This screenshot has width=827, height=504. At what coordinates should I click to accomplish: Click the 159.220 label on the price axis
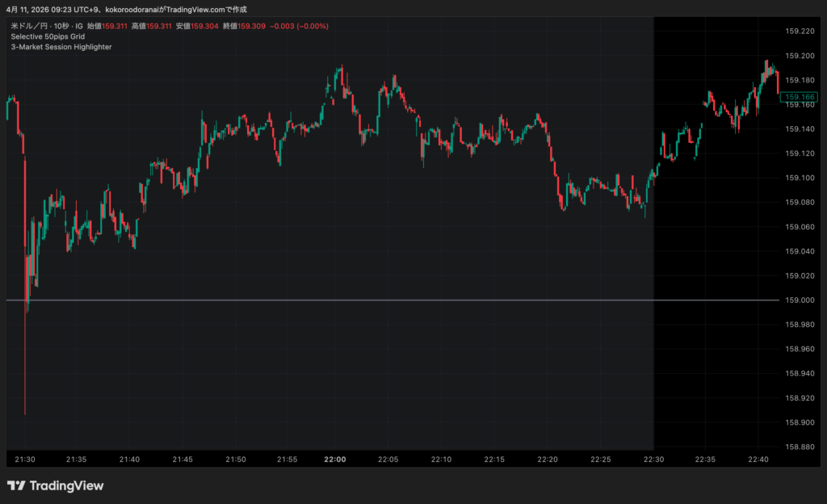[799, 31]
